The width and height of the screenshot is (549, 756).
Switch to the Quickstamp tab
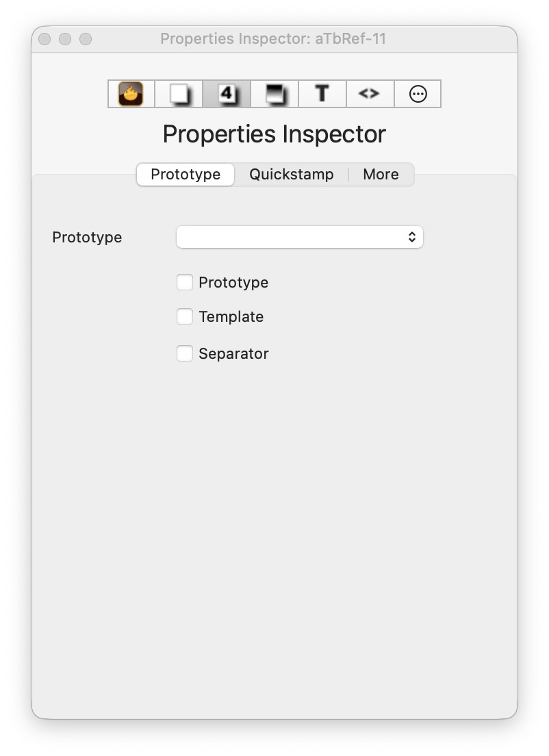point(291,175)
